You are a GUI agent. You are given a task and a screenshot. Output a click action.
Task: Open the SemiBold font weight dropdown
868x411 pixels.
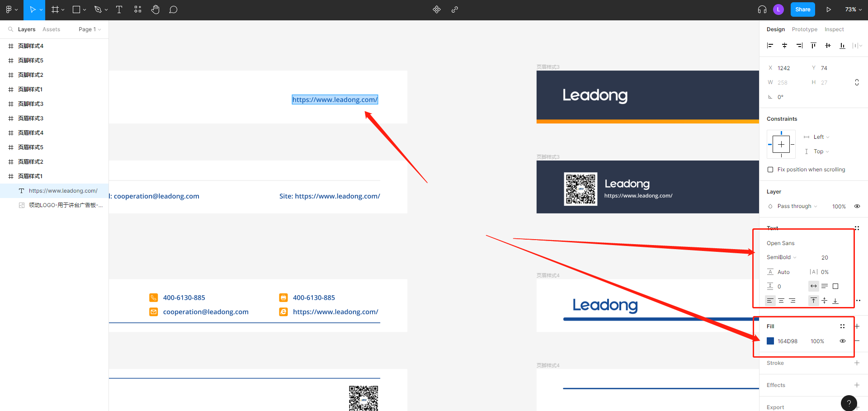tap(781, 257)
